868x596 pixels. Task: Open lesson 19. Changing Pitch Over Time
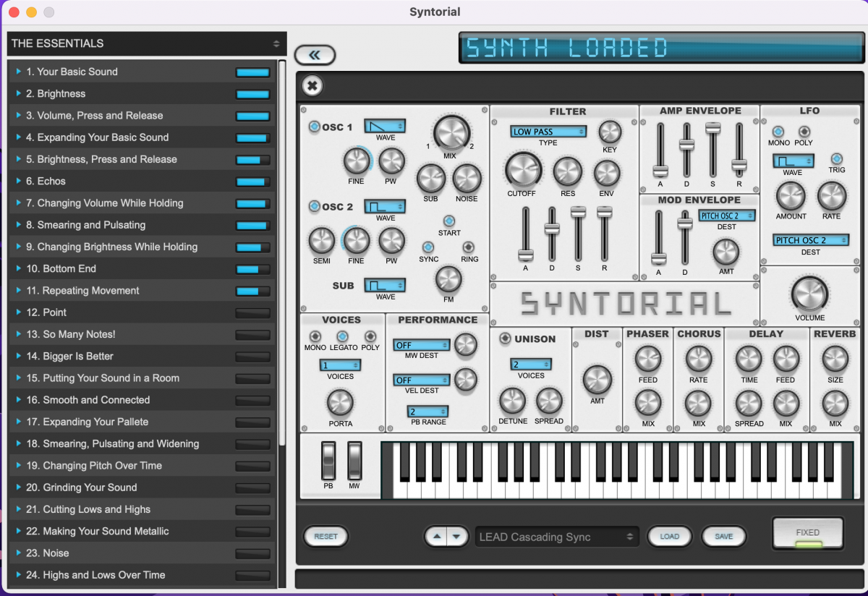point(143,465)
